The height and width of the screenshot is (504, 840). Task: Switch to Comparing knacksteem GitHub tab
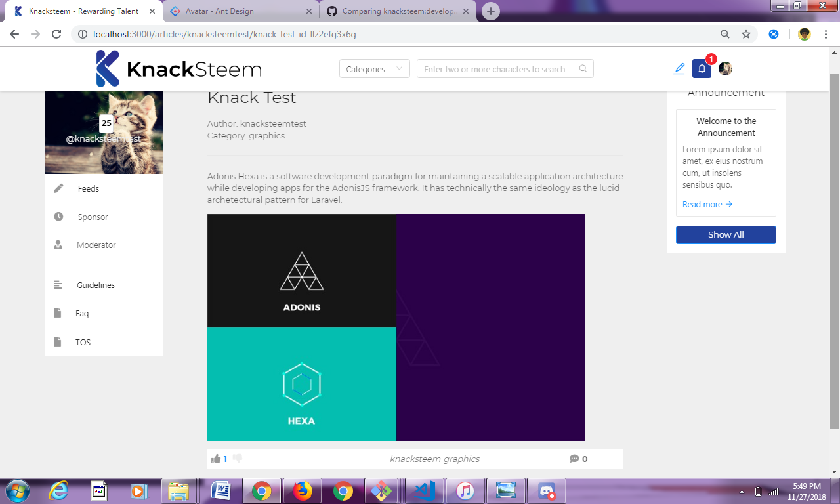tap(398, 11)
